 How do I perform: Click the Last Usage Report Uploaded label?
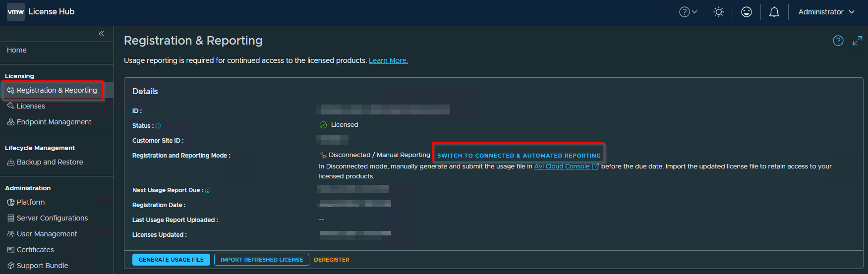pyautogui.click(x=175, y=220)
